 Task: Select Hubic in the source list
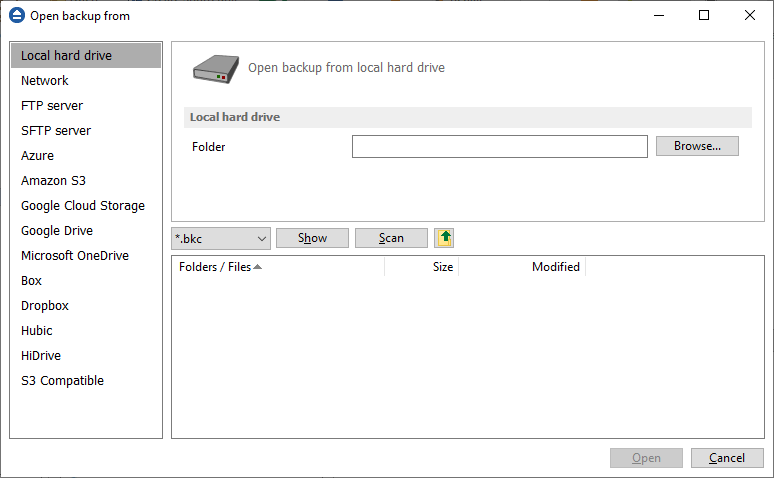point(86,331)
